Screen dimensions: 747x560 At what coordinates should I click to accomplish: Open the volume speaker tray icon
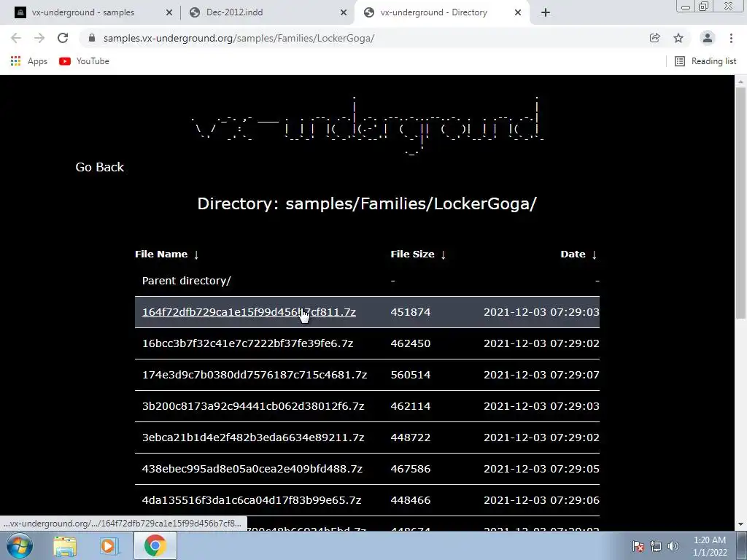[x=673, y=546]
